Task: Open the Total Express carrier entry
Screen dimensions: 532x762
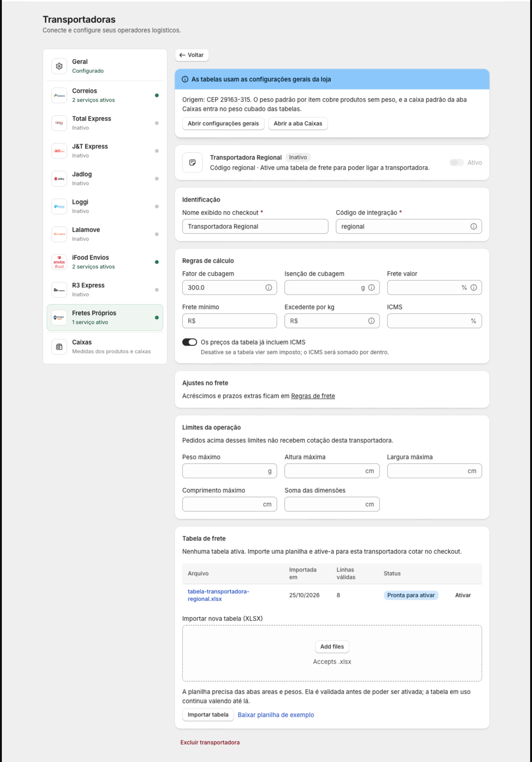Action: point(105,123)
